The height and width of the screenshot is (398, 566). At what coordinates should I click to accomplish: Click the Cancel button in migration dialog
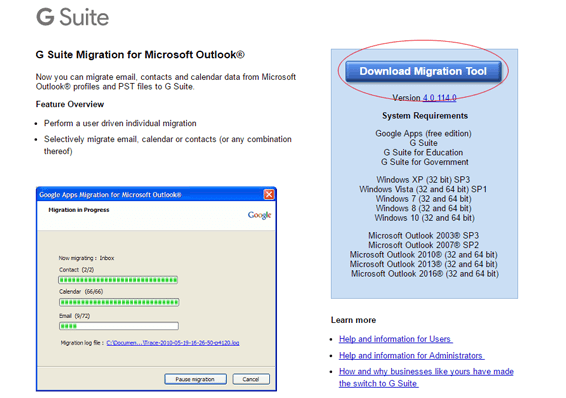[251, 379]
